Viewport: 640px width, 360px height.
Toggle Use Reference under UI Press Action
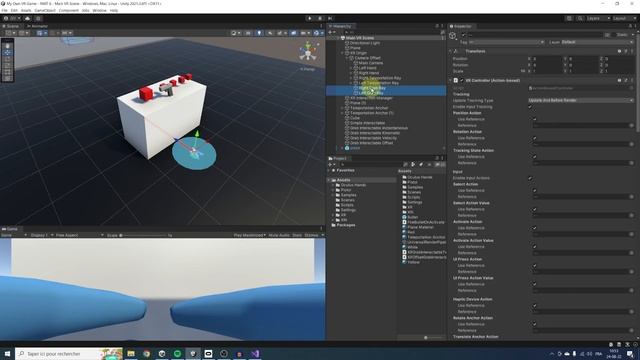pos(534,265)
